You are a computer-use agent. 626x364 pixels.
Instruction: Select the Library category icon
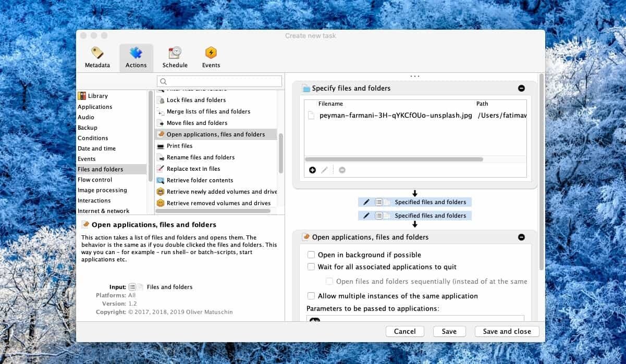point(82,96)
